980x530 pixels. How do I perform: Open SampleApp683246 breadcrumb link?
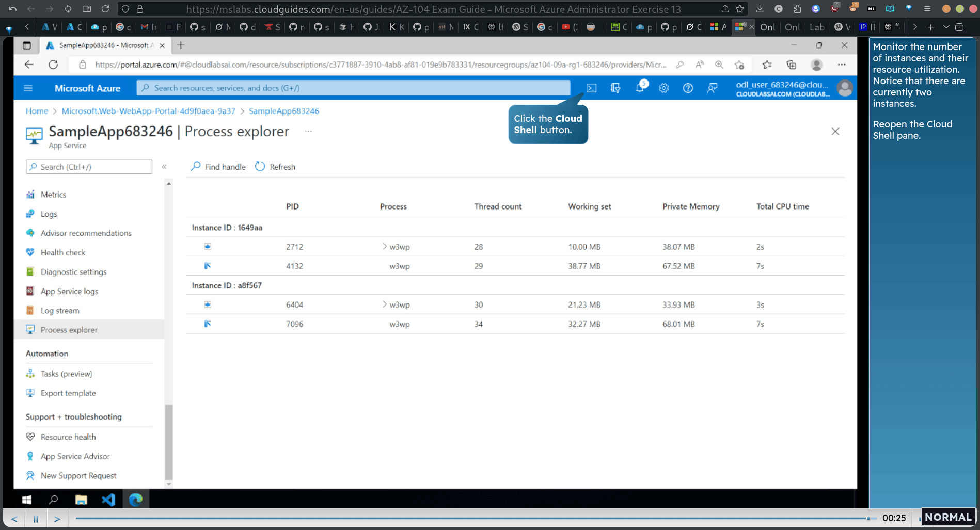[284, 111]
